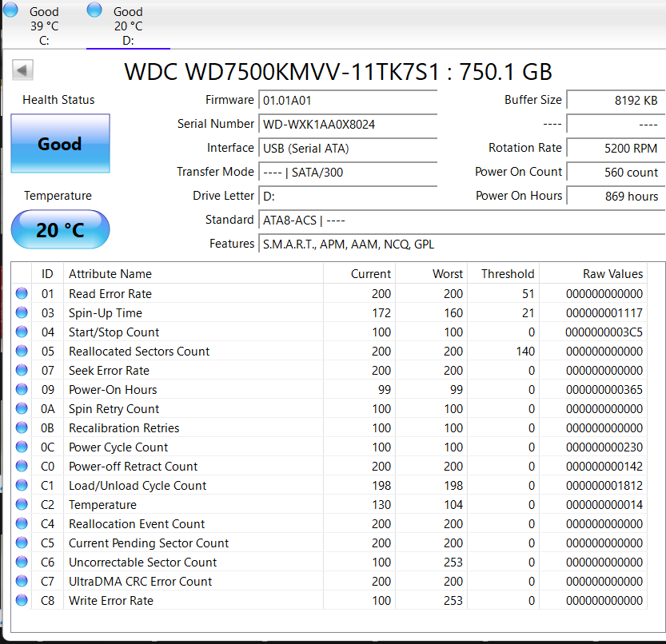Click status orb for Power Cycle Count
The height and width of the screenshot is (644, 666).
point(22,447)
